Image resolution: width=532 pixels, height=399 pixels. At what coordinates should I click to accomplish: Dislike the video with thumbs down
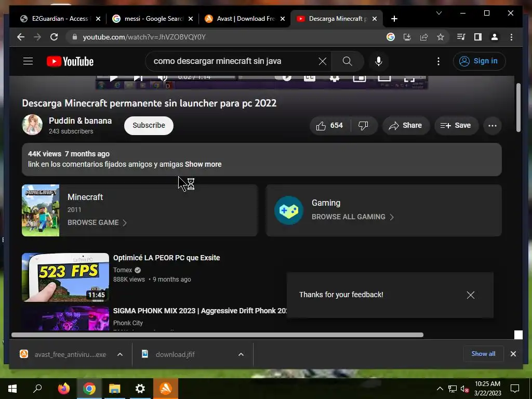pyautogui.click(x=363, y=126)
